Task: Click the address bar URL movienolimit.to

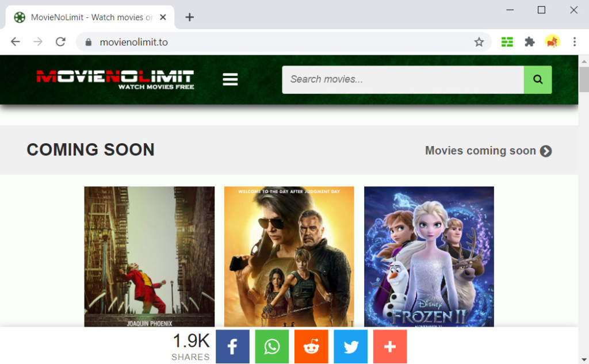Action: pos(133,42)
